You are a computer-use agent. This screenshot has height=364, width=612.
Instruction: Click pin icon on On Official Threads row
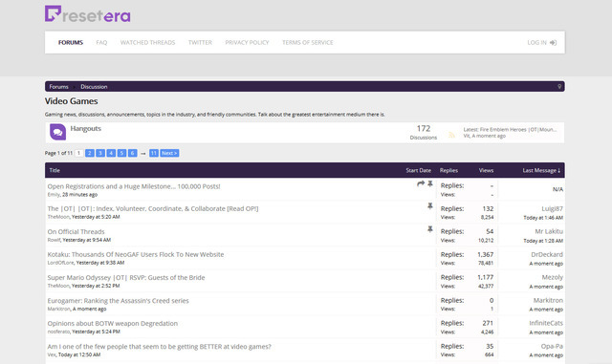pyautogui.click(x=430, y=229)
